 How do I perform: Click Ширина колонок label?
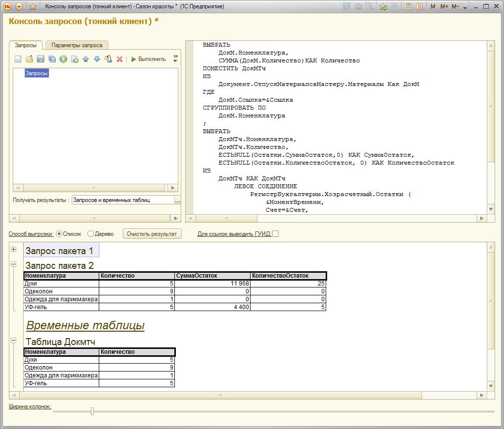(x=30, y=406)
